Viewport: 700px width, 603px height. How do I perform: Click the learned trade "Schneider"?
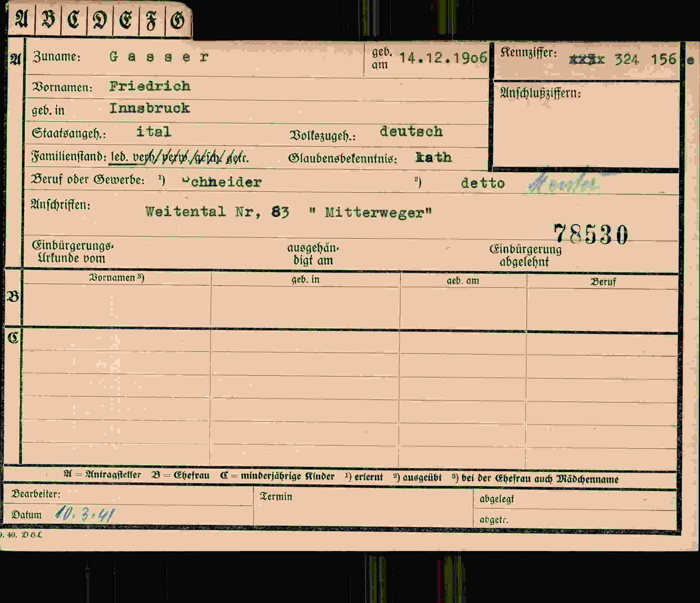(222, 182)
